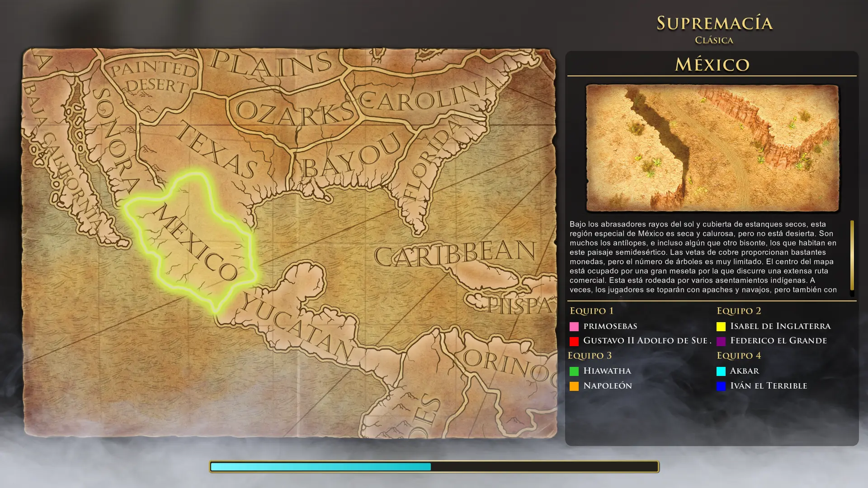
Task: Click player name Akbar
Action: pos(745,371)
